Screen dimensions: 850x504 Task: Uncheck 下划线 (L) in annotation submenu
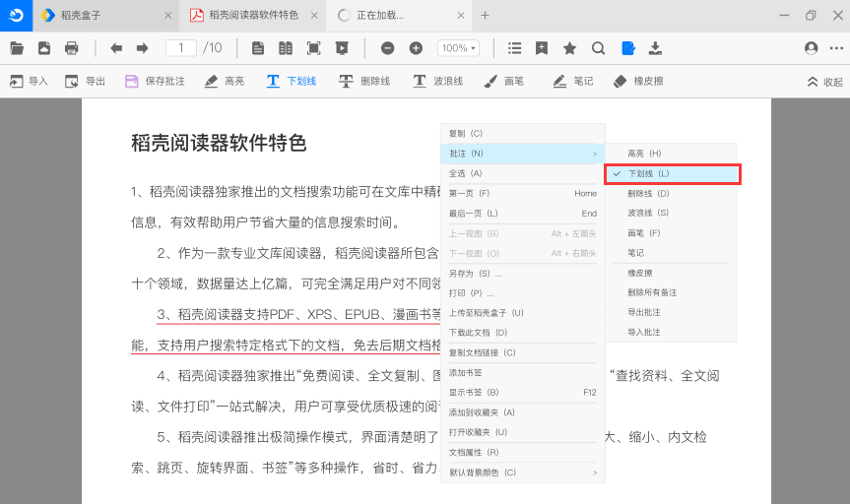(x=672, y=174)
